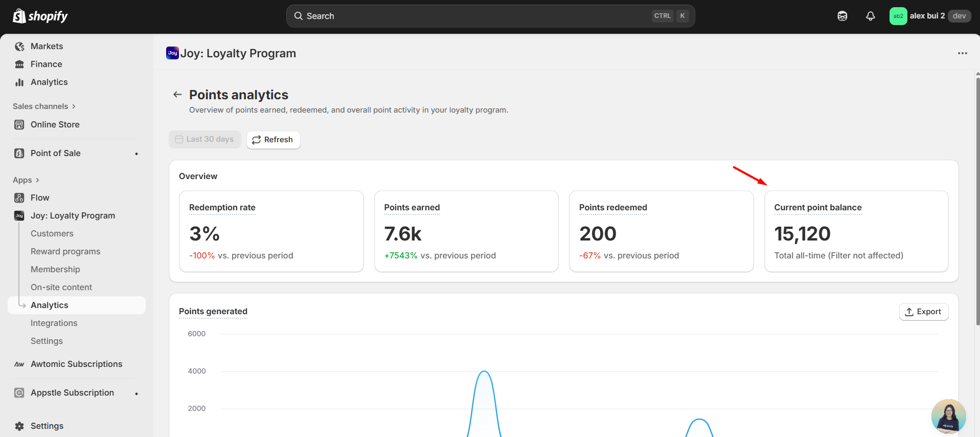980x437 pixels.
Task: Click the page vertical scrollbar
Action: tap(977, 205)
